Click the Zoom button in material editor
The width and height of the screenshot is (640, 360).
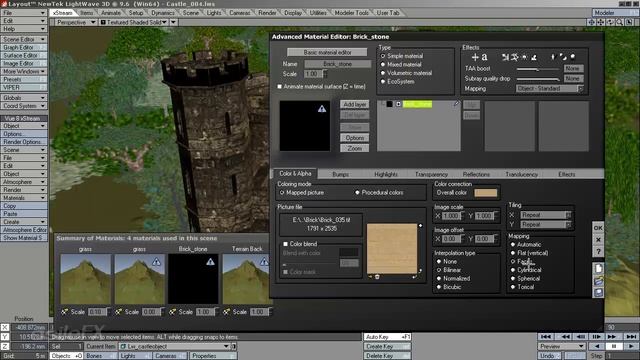click(355, 149)
